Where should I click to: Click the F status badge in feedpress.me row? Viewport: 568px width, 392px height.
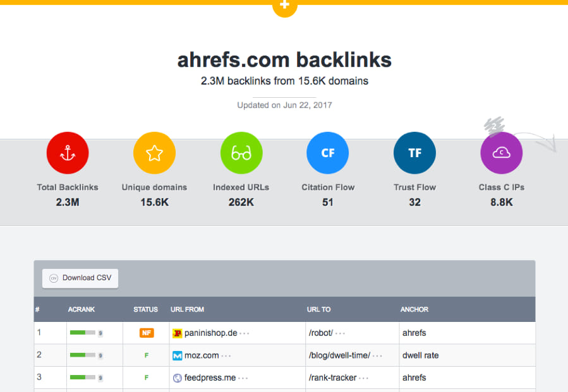(147, 377)
